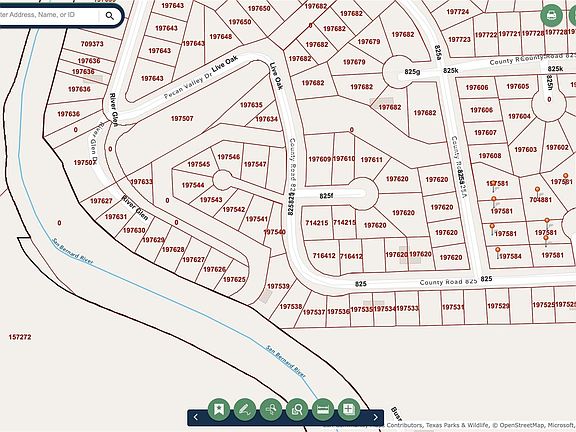Click the address, name, or ID search field

coord(49,15)
